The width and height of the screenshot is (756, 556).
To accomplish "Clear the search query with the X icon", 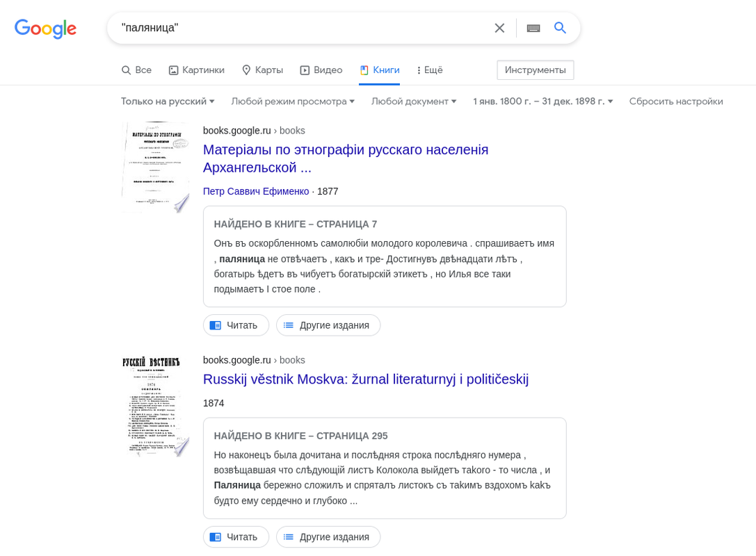I will [499, 28].
